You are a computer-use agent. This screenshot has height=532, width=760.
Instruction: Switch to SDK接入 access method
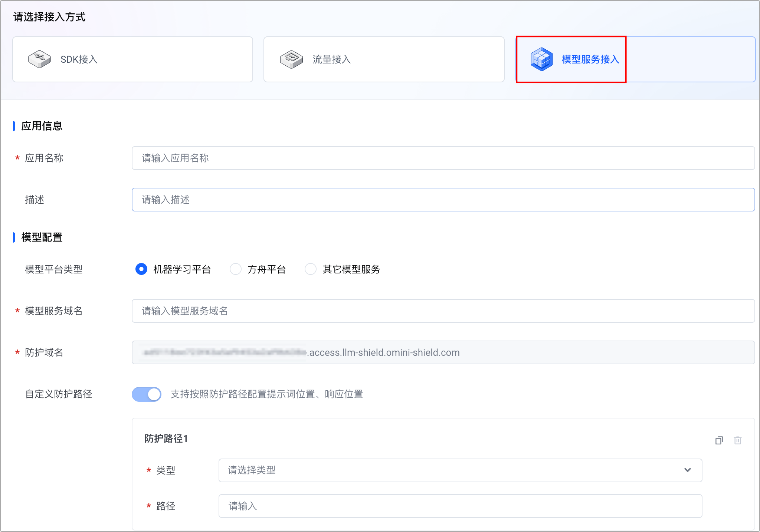click(x=79, y=59)
